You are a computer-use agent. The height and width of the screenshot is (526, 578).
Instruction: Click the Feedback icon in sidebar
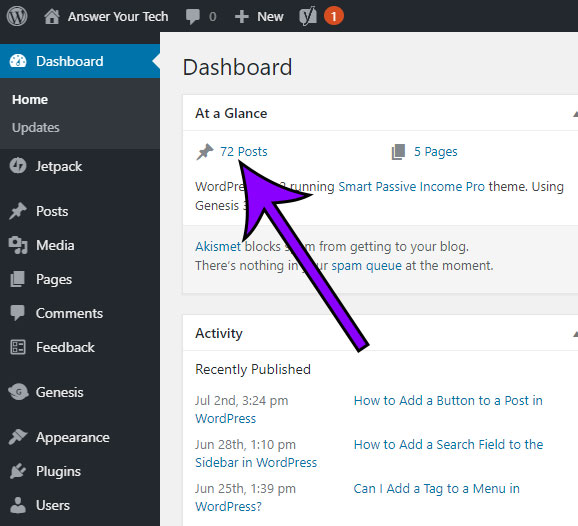[18, 347]
